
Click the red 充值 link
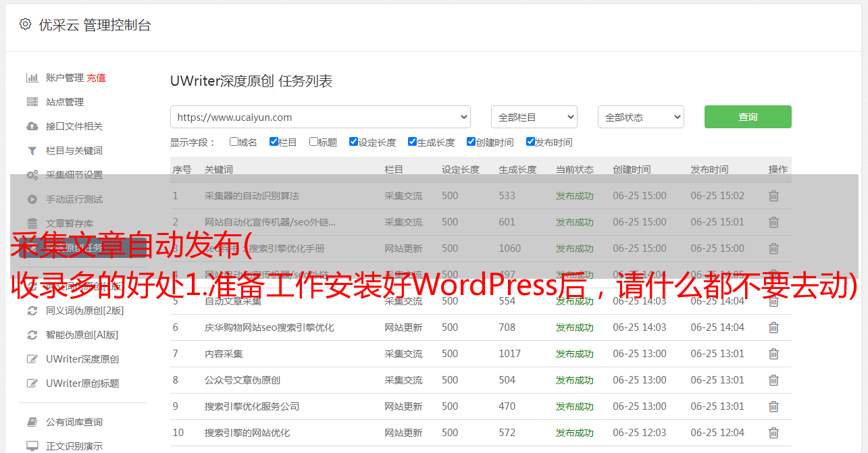coord(96,78)
